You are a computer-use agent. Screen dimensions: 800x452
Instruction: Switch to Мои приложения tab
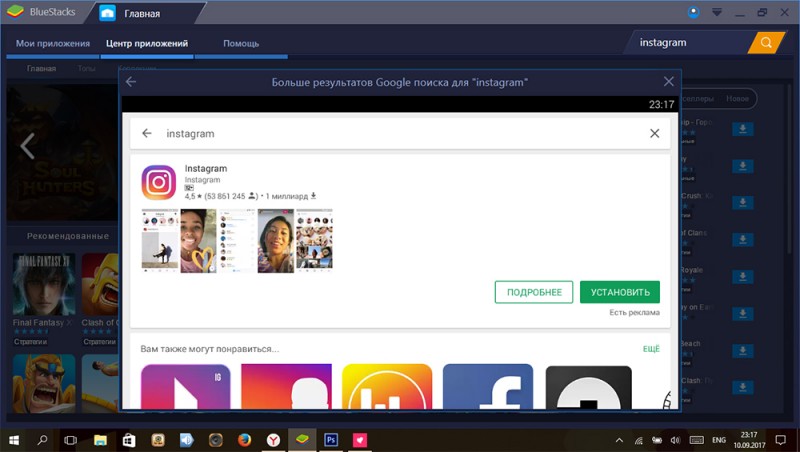click(x=53, y=44)
